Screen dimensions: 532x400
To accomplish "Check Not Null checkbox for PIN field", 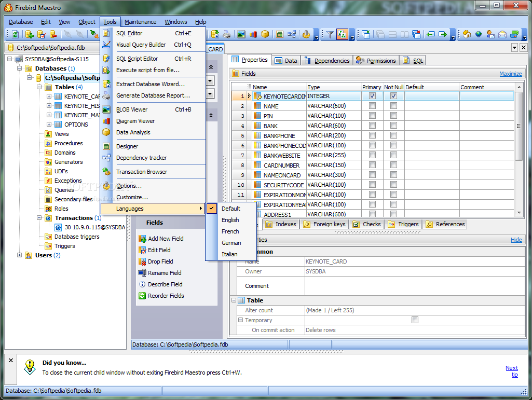I will (x=393, y=116).
